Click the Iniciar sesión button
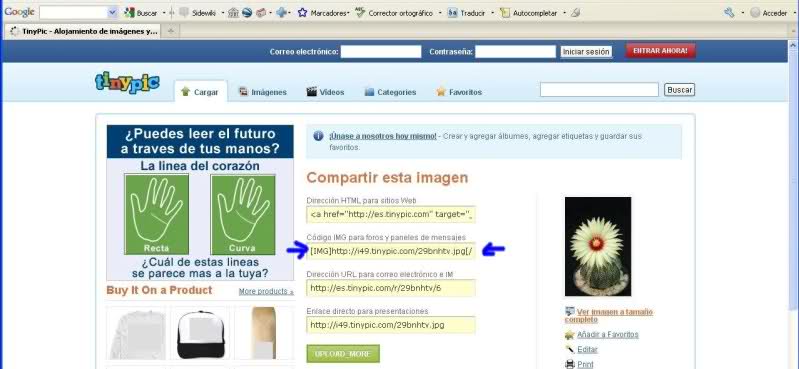This screenshot has height=369, width=799. coord(586,52)
